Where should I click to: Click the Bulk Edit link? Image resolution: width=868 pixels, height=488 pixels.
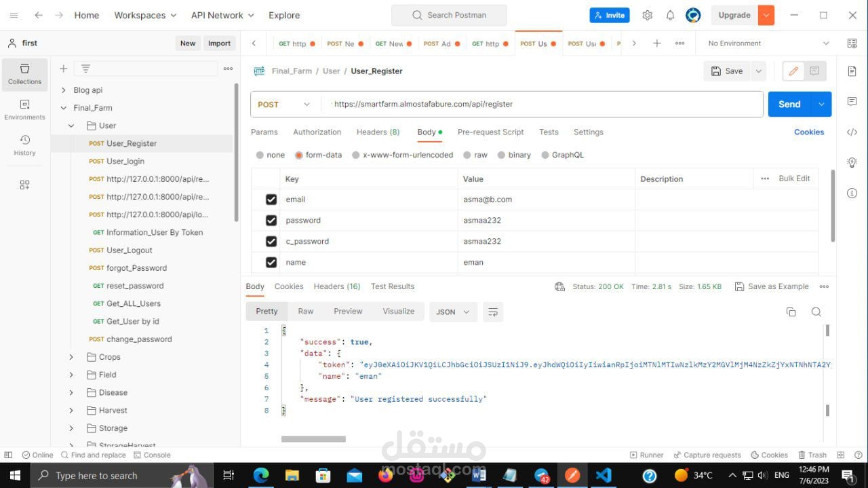click(794, 179)
